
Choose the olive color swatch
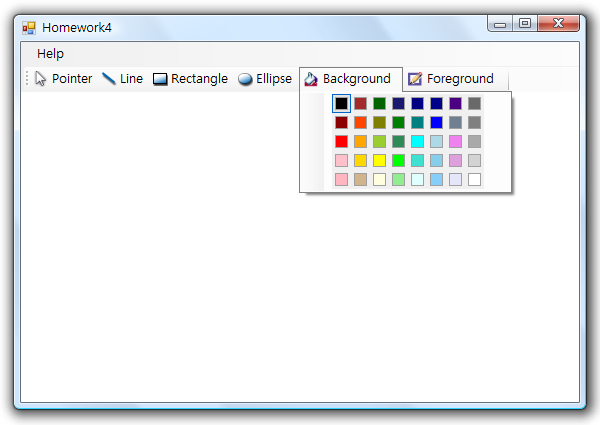coord(379,122)
